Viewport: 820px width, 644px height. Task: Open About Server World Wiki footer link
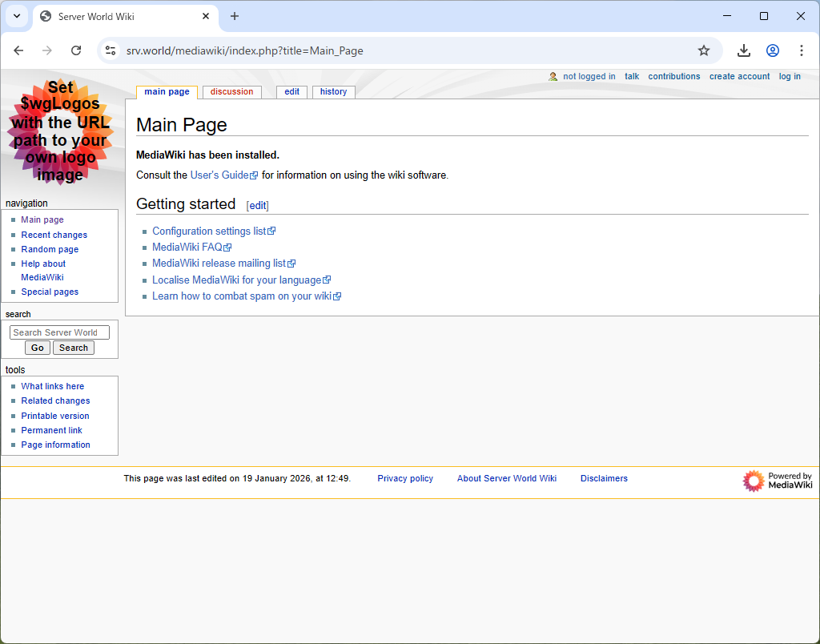point(507,479)
